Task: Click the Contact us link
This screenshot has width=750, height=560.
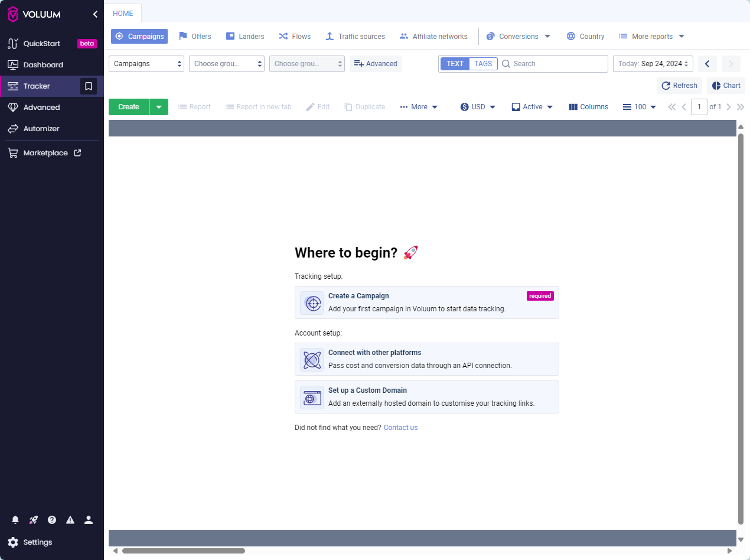Action: tap(400, 428)
